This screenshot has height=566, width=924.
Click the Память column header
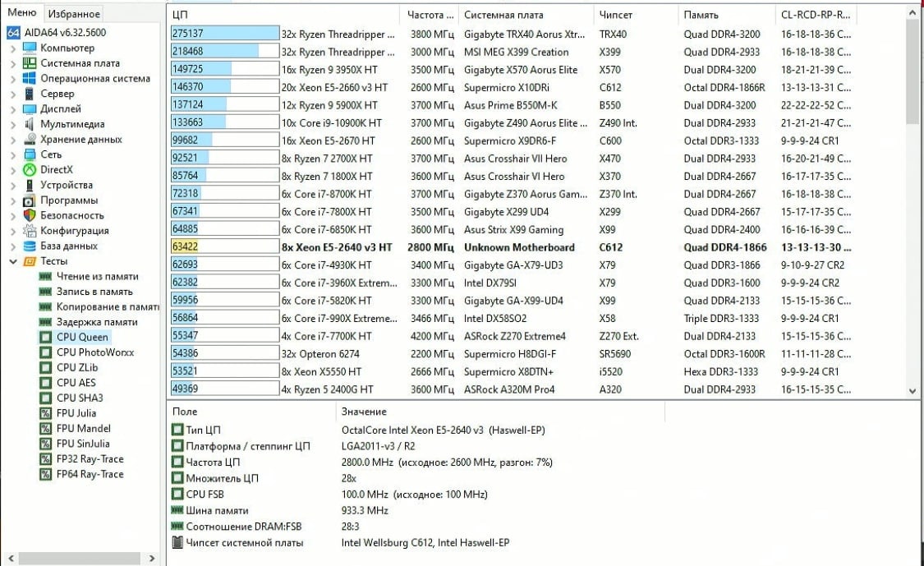point(727,15)
